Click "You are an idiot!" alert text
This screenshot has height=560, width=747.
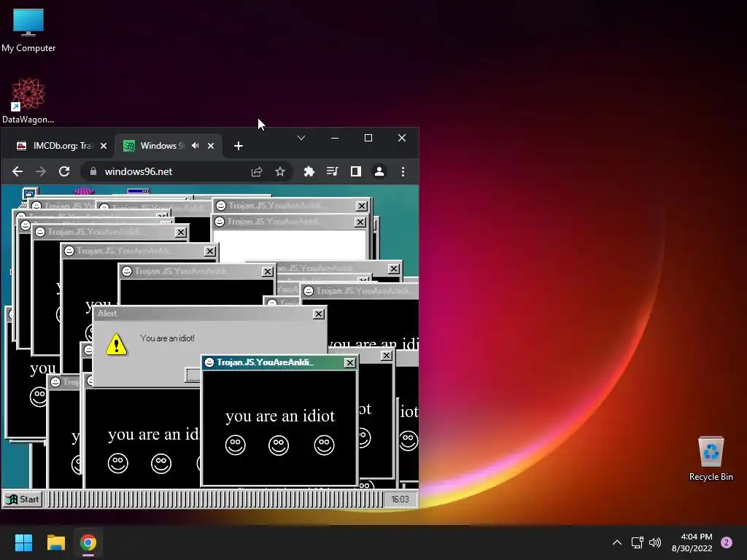(167, 338)
